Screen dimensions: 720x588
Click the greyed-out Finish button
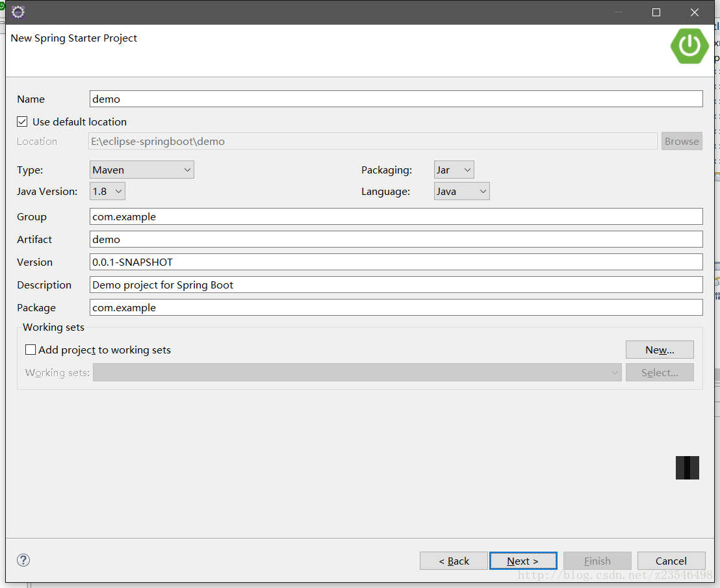[x=597, y=561]
